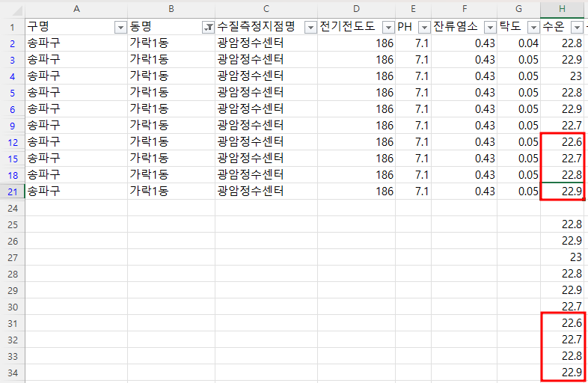The image size is (588, 383).
Task: Click 0.43 in row 9
Action: coord(485,126)
